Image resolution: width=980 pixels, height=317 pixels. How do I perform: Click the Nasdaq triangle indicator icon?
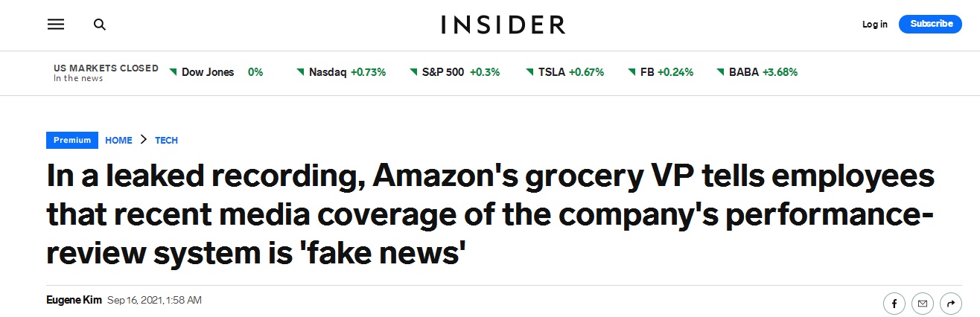[x=301, y=71]
